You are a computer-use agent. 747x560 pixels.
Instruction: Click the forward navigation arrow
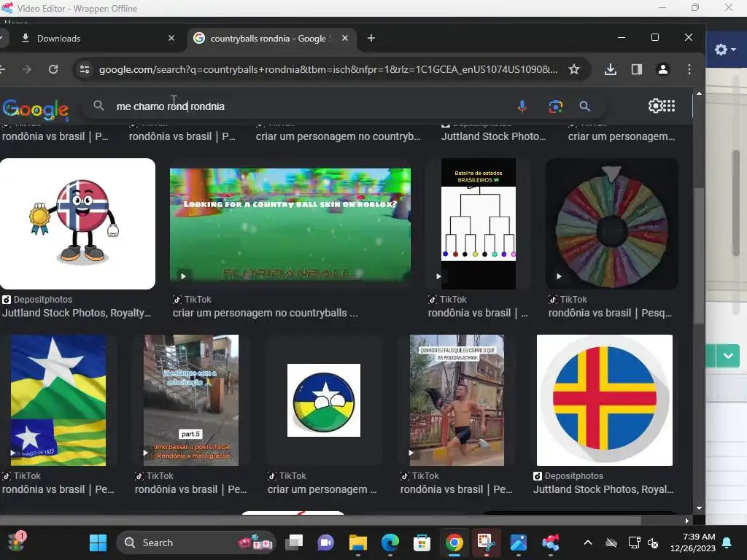pos(27,69)
